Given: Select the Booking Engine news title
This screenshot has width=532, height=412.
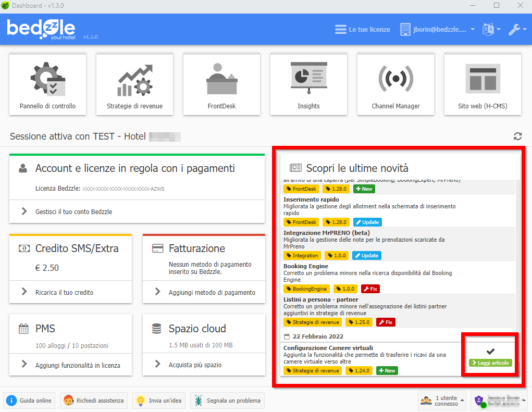Looking at the screenshot, I should click(x=306, y=266).
